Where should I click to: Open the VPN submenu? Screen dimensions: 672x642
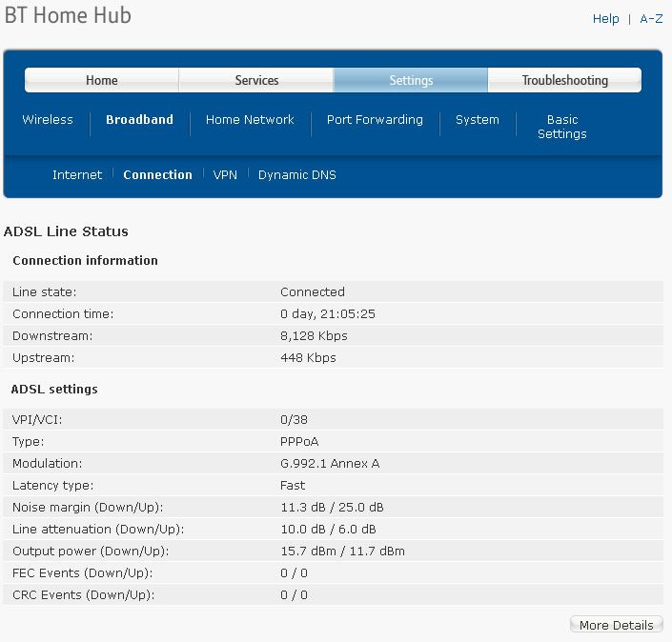click(225, 174)
